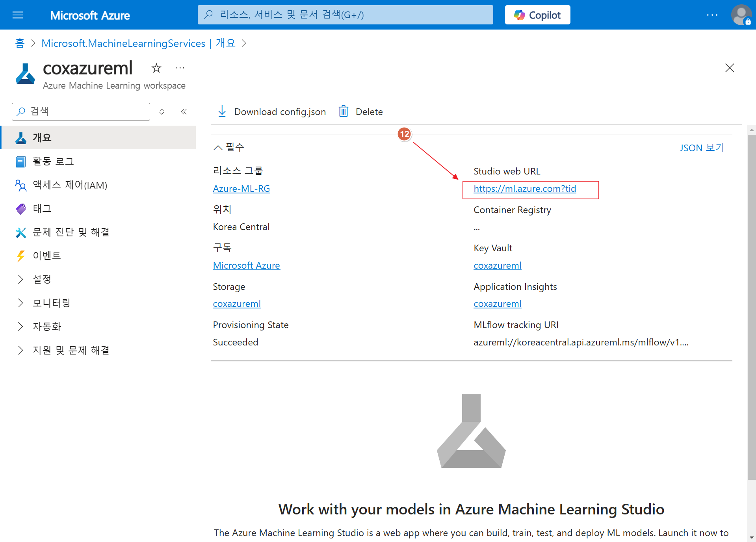
Task: Click the magnifier icon in global search
Action: [x=208, y=15]
